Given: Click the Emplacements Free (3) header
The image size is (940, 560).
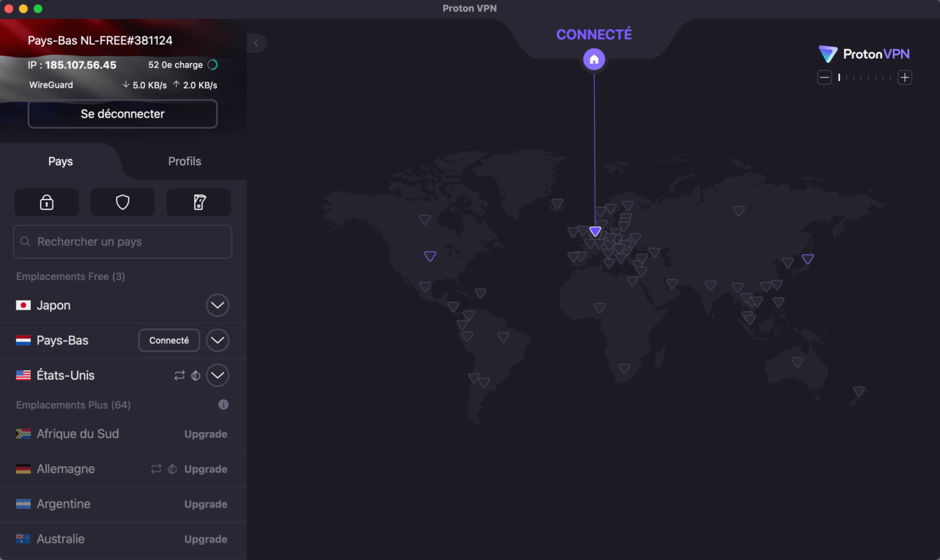Looking at the screenshot, I should point(71,276).
